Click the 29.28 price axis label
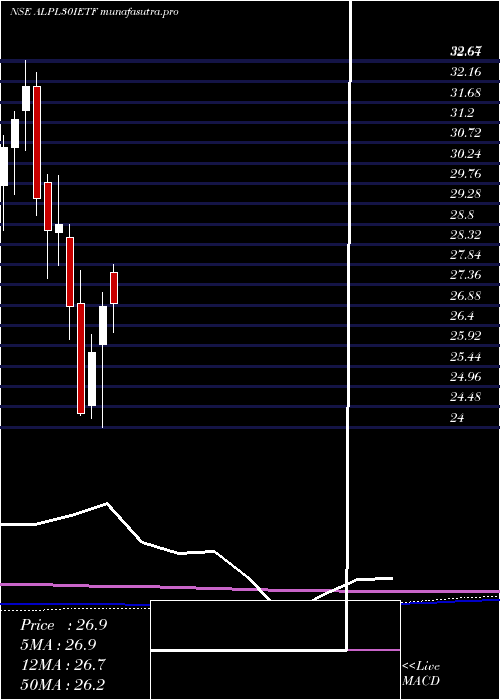500x700 pixels. (466, 194)
